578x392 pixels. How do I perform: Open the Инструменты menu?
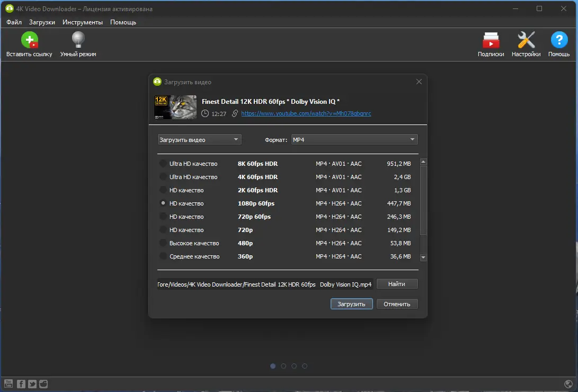83,22
